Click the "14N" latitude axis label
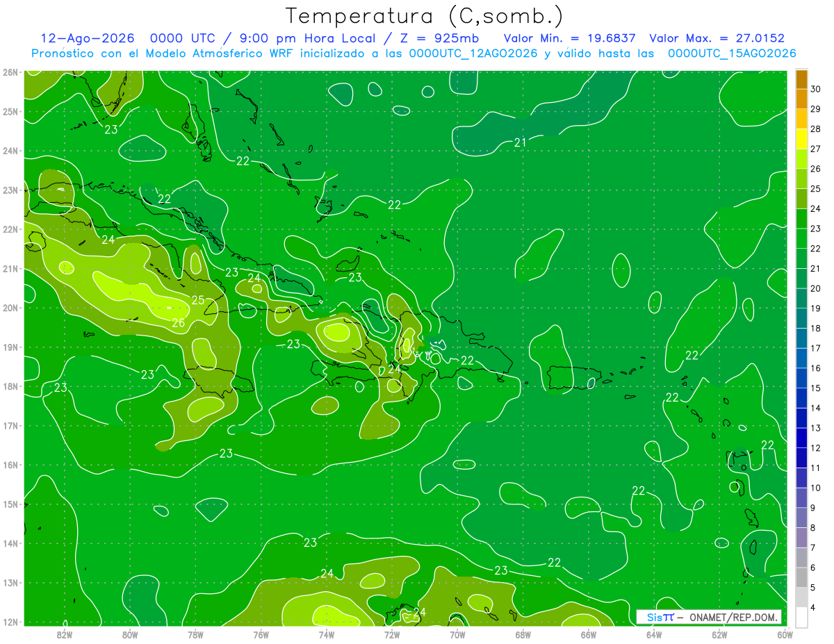The height and width of the screenshot is (644, 834). click(x=10, y=543)
